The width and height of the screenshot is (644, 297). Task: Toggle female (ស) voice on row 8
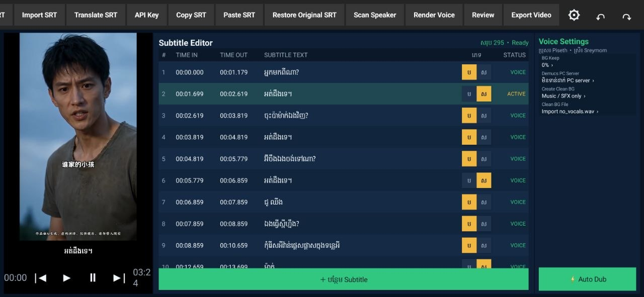tap(484, 224)
